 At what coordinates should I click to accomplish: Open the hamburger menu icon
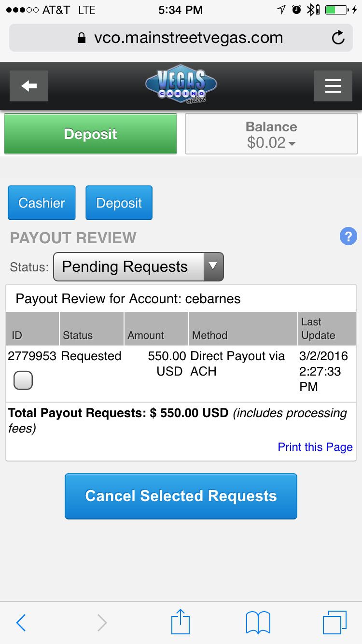click(333, 86)
